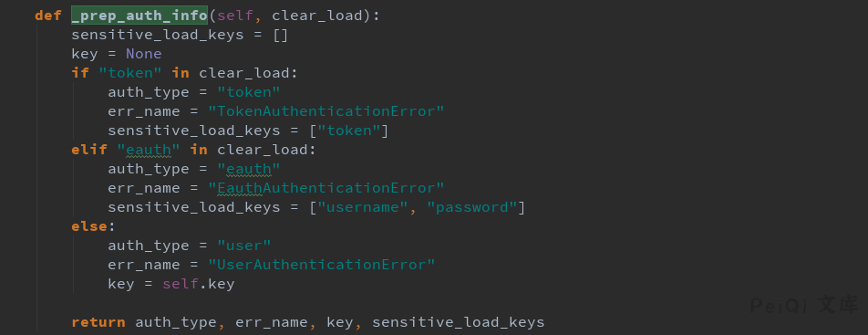Click the "password" string in the list

click(472, 207)
